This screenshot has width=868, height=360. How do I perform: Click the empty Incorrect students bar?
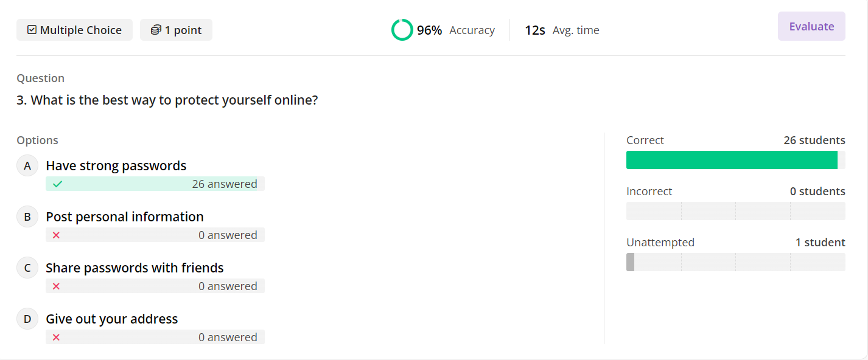(735, 211)
